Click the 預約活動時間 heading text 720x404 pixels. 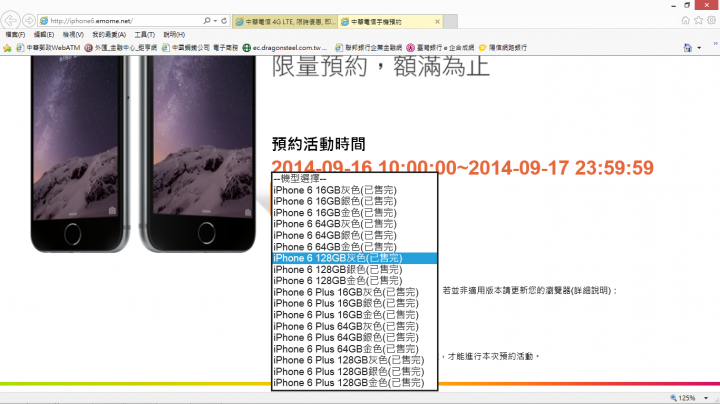(x=319, y=144)
